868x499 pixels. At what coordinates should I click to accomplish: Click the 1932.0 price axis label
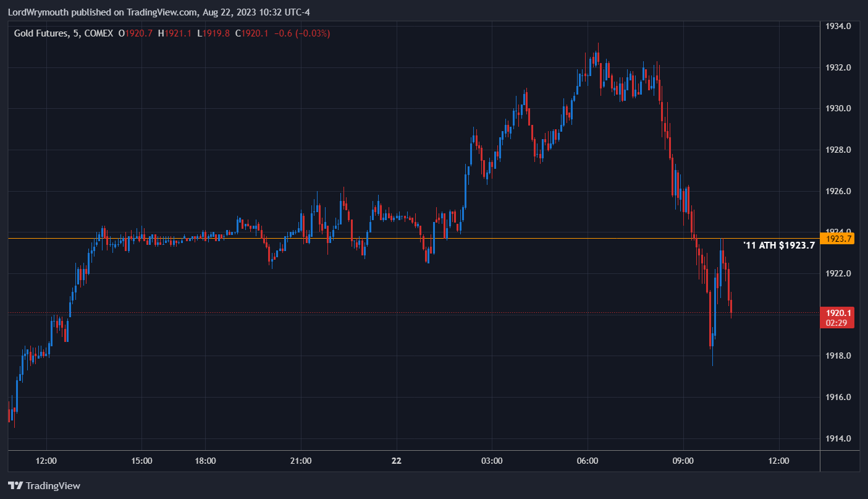click(838, 67)
